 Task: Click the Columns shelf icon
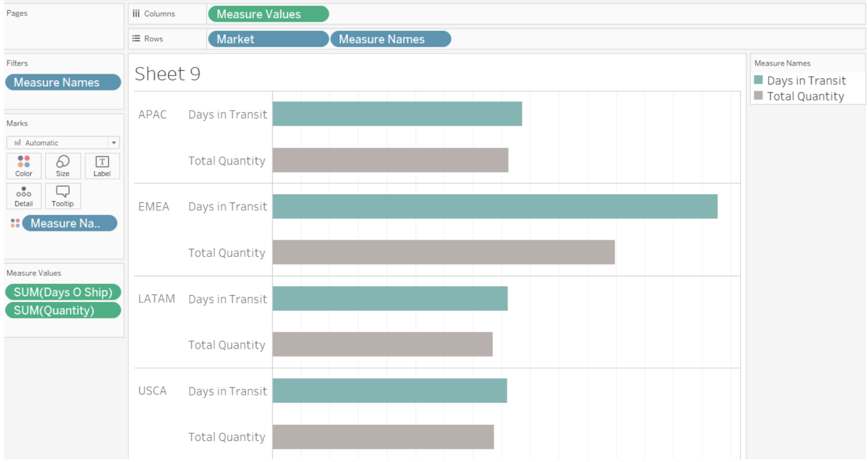pos(136,13)
